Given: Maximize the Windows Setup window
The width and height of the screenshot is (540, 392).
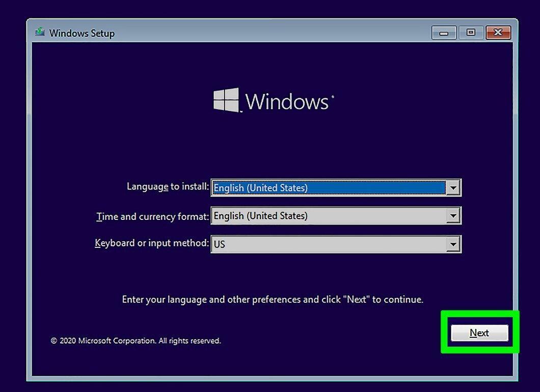Looking at the screenshot, I should 471,33.
